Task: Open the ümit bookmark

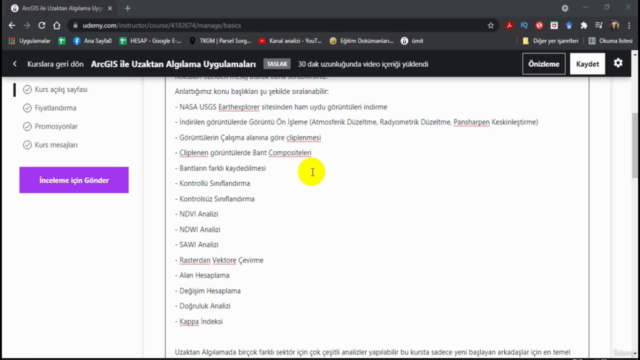Action: [412, 41]
